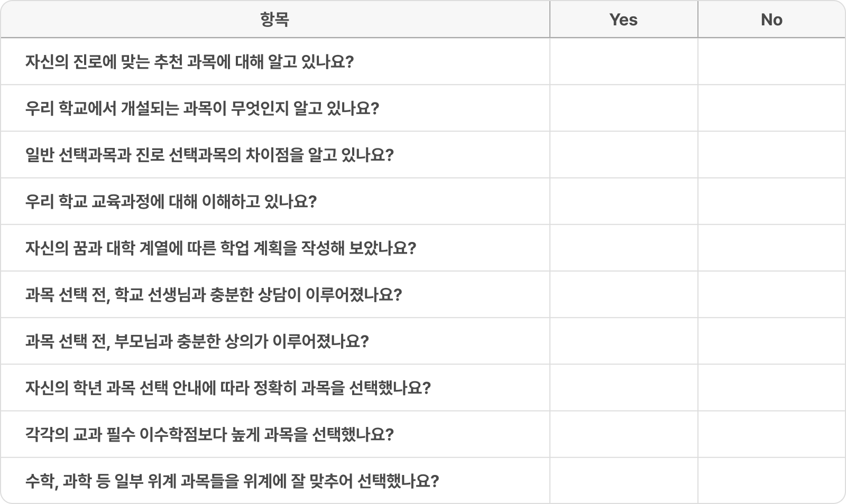Mark Yes for 개설되는 과목이 무엇인지 row
This screenshot has width=846, height=504.
point(624,108)
